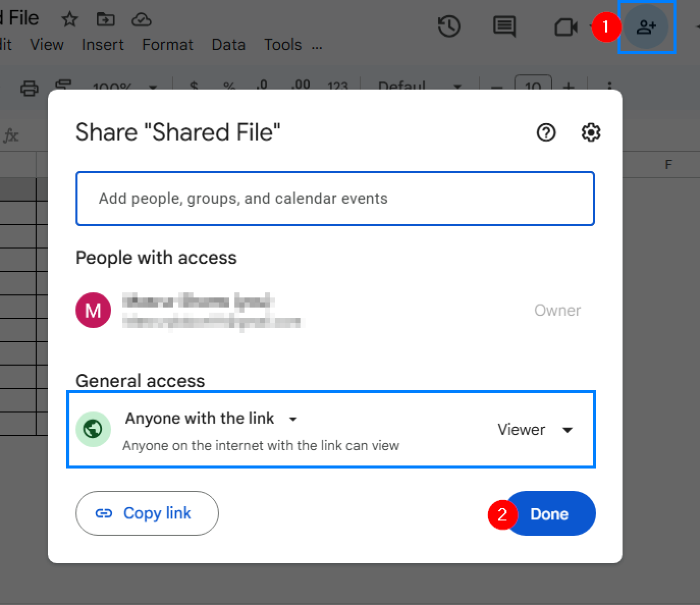Screen dimensions: 700x605
Task: Print the spreadsheet
Action: (28, 86)
